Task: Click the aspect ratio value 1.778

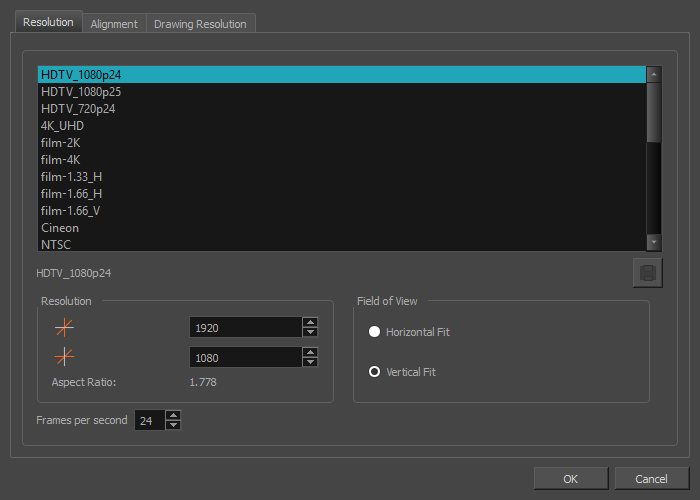Action: coord(203,382)
